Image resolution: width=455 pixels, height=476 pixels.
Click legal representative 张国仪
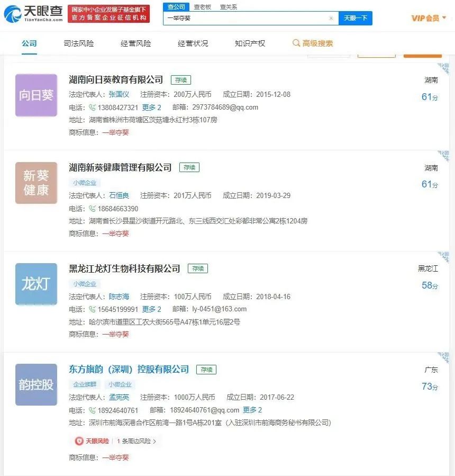tap(119, 94)
